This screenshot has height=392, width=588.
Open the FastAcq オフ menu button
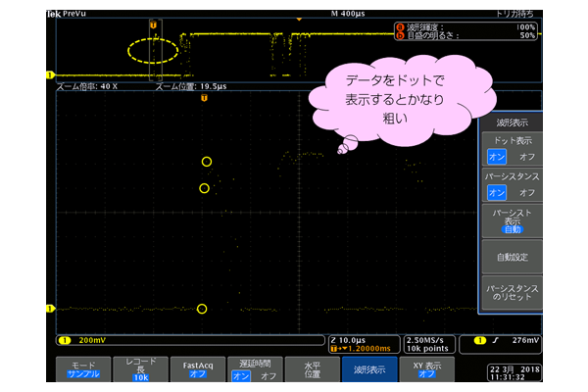pyautogui.click(x=198, y=369)
